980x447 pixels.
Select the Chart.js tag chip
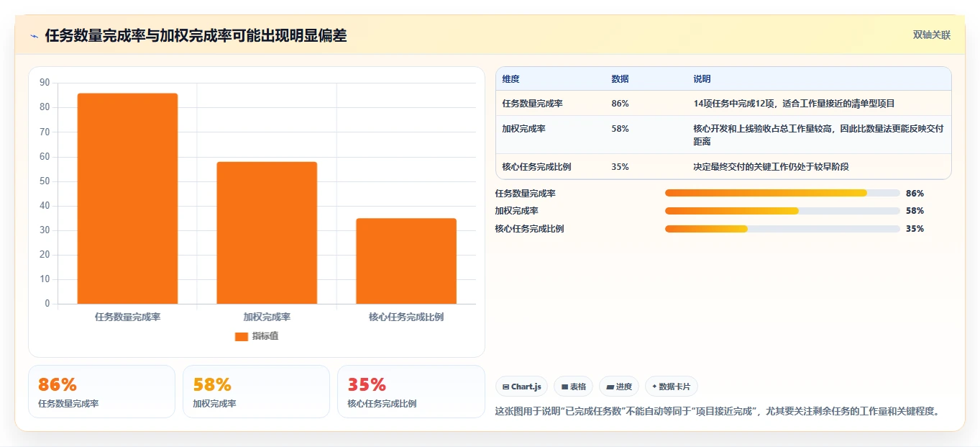click(521, 387)
